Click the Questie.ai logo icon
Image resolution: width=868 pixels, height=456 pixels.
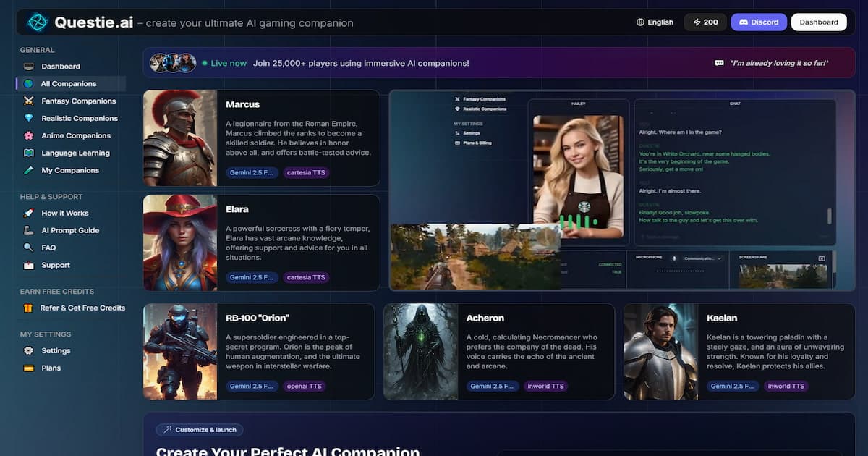pos(37,22)
